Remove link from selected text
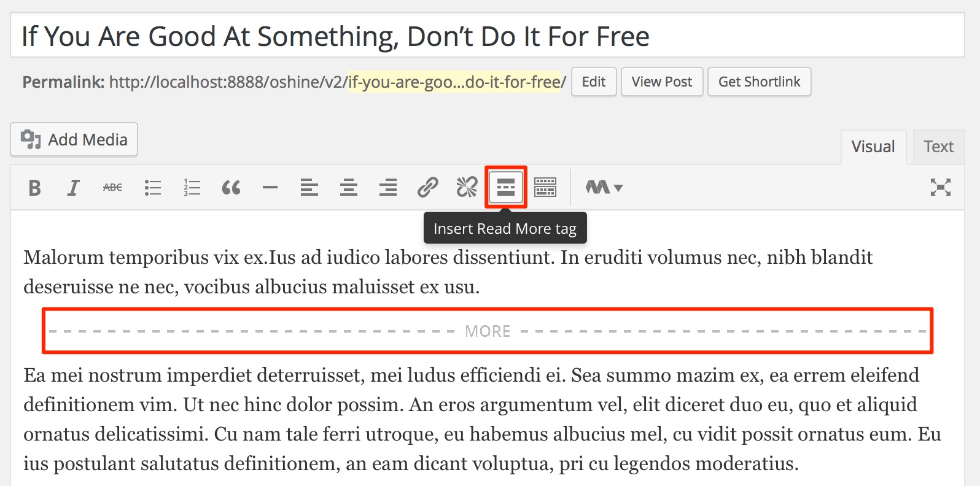This screenshot has height=486, width=980. tap(467, 187)
